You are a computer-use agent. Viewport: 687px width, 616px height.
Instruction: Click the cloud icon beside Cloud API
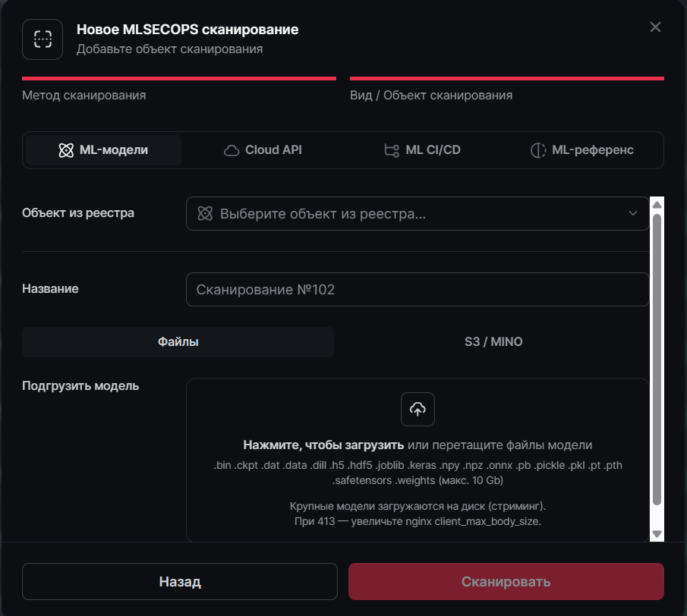pos(232,150)
